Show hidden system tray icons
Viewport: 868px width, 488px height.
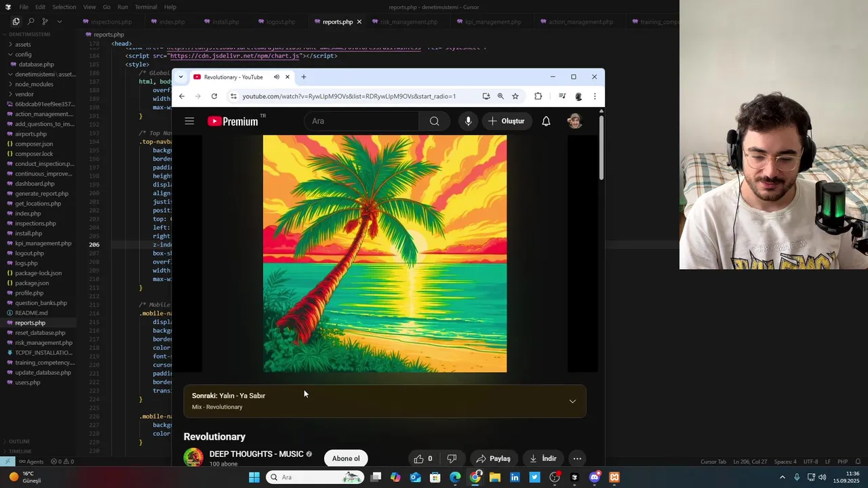[782, 477]
